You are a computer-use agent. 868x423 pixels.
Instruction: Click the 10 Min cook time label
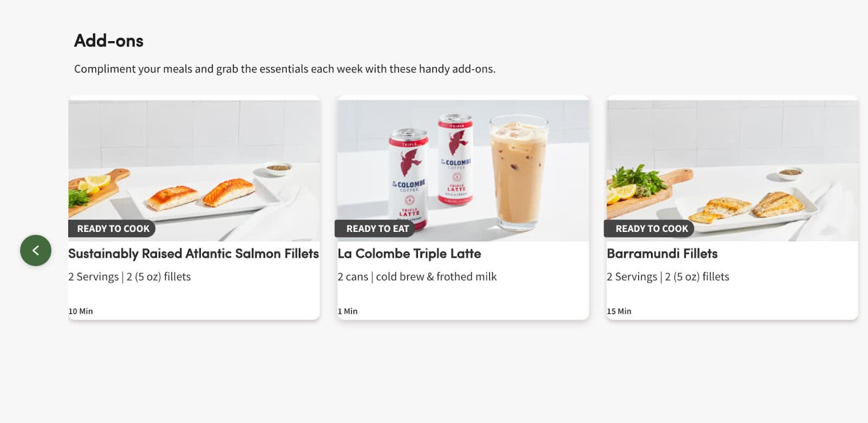pos(81,311)
